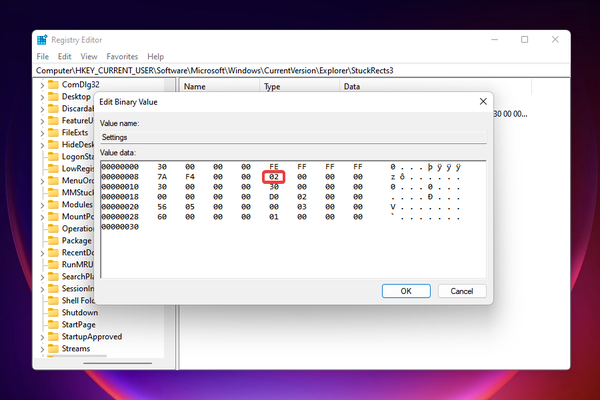The height and width of the screenshot is (400, 600).
Task: Click the Package folder icon
Action: point(53,240)
